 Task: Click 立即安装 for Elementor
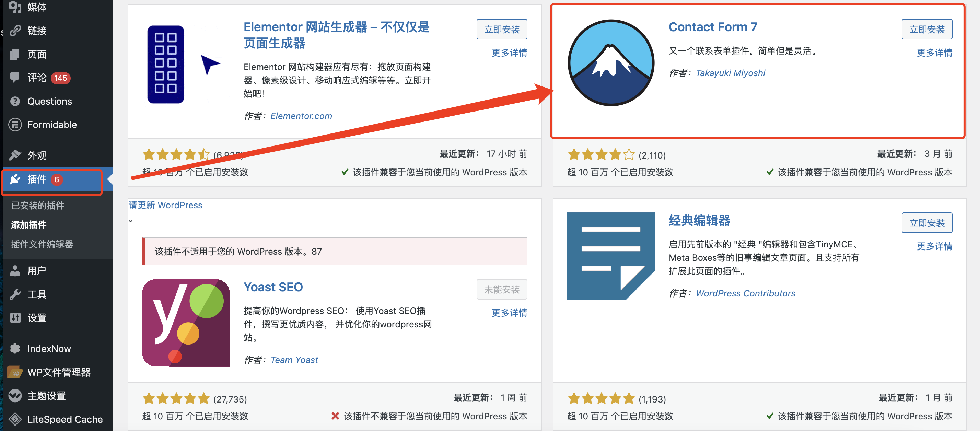pos(502,29)
